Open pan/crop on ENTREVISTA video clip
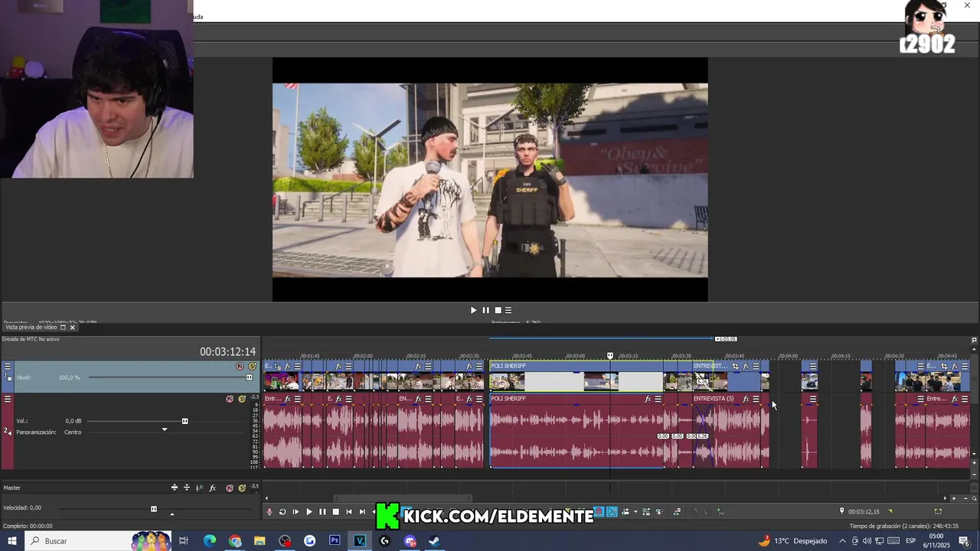 [x=735, y=367]
